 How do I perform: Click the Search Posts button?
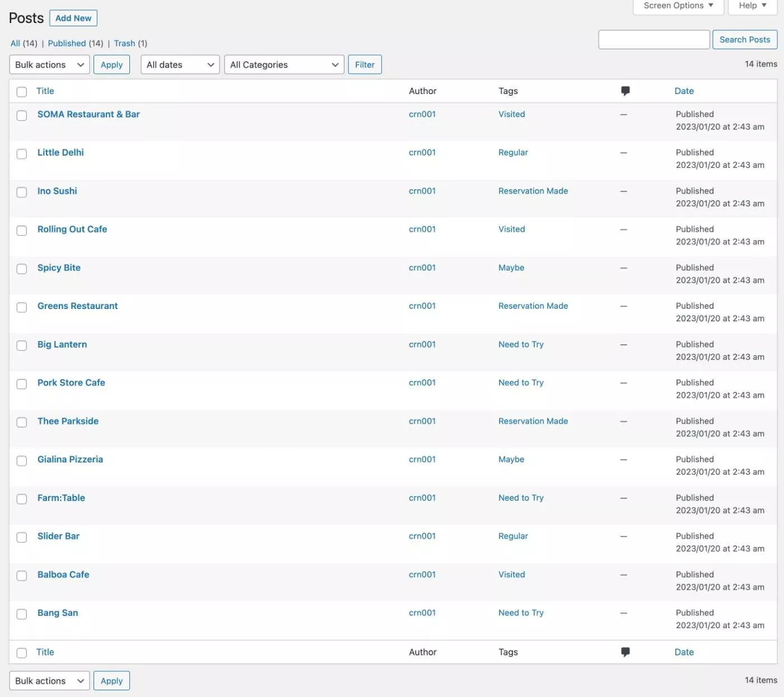coord(745,40)
